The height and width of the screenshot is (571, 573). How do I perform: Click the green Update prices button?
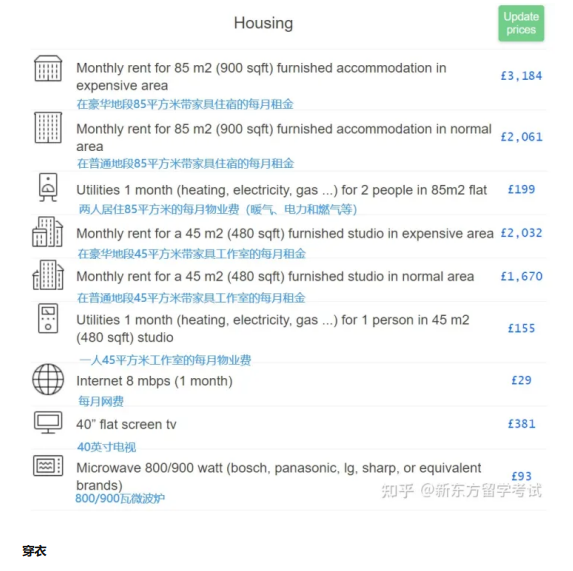(521, 23)
